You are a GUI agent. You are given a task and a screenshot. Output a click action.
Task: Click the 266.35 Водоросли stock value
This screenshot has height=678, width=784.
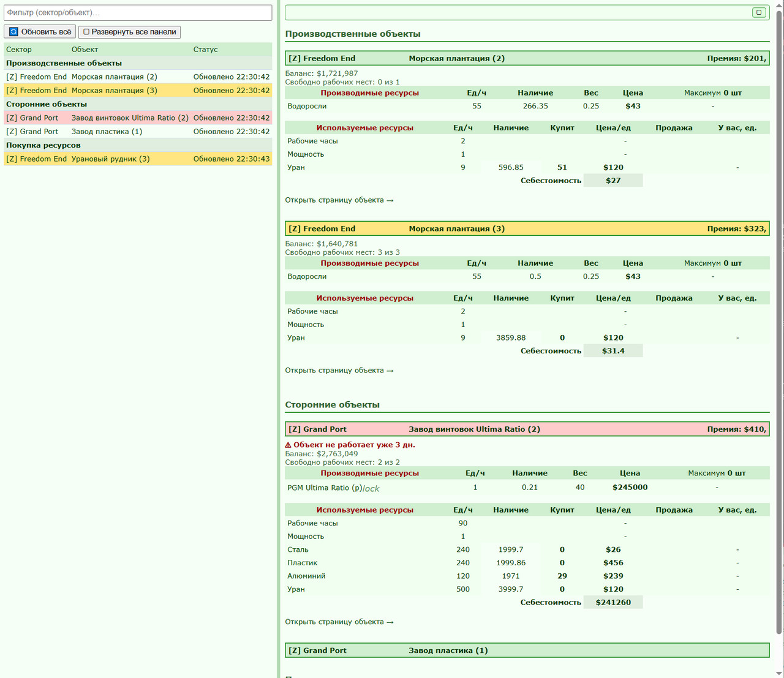coord(535,107)
